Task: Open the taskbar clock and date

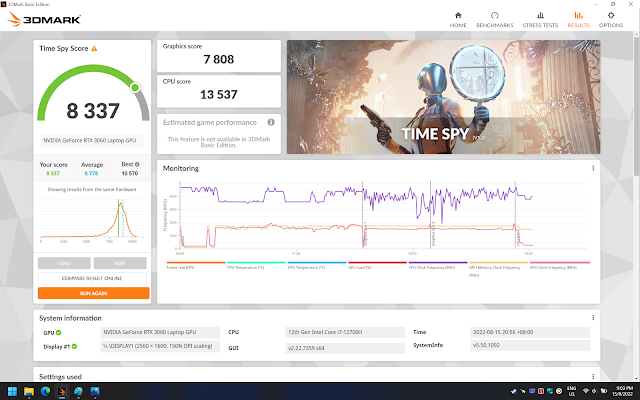Action: coord(623,391)
